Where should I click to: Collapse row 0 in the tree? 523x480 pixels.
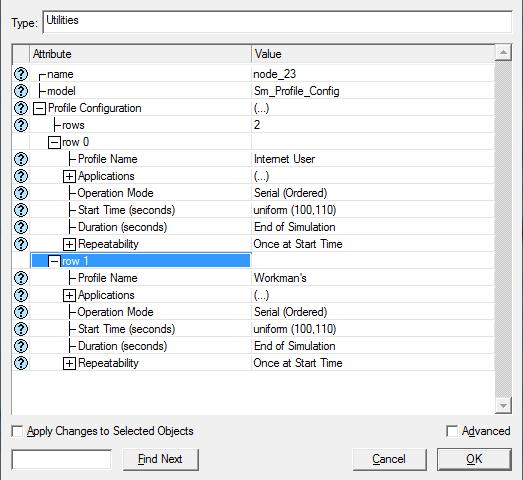(x=54, y=142)
